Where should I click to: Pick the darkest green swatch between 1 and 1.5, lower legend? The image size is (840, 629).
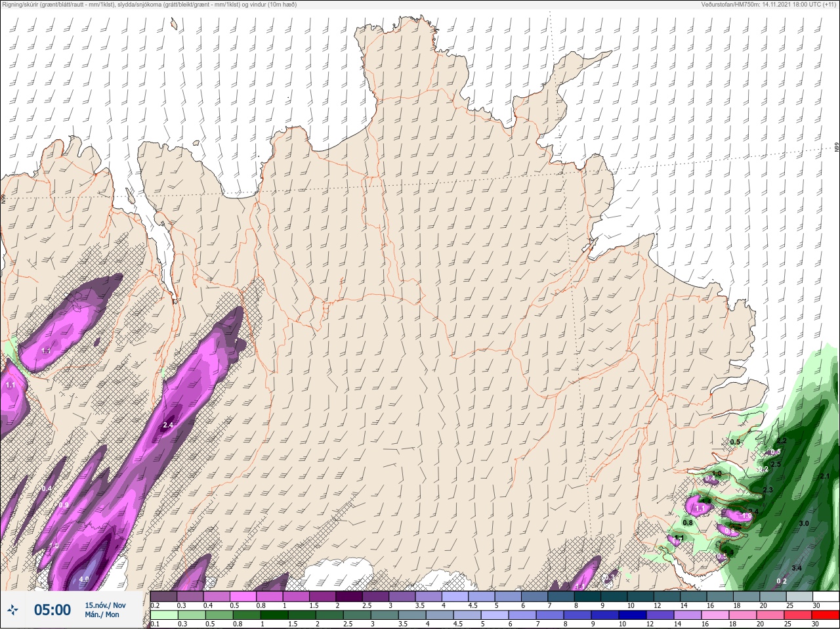point(274,615)
